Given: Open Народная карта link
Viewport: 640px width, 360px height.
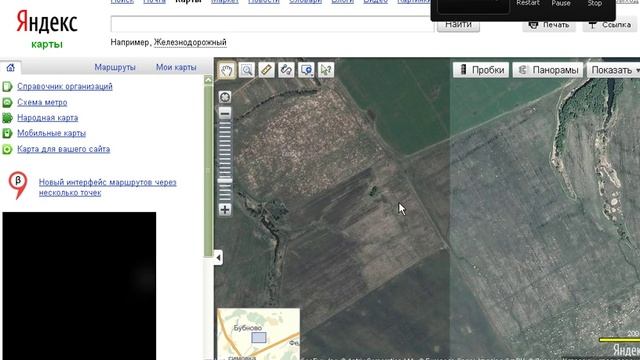Looking at the screenshot, I should (x=47, y=118).
